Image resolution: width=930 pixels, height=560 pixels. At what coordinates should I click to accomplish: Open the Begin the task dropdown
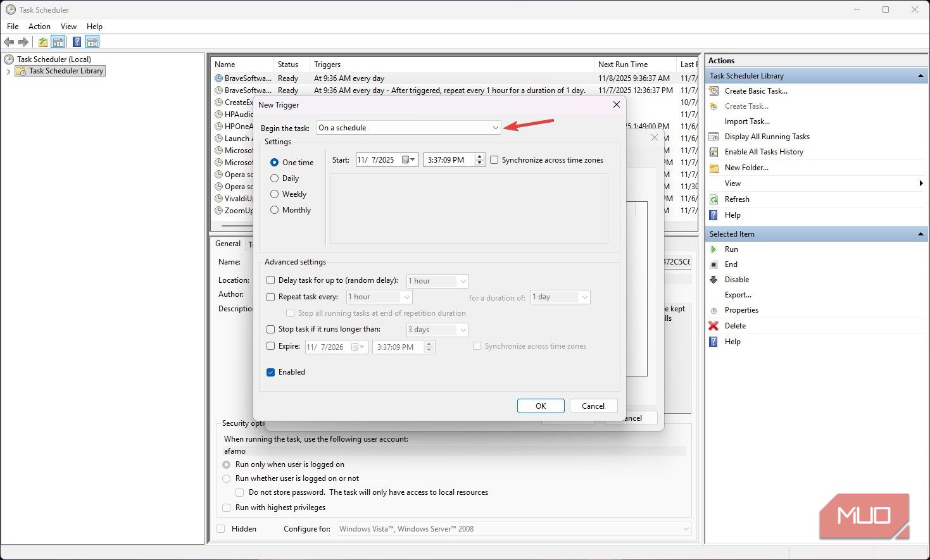coord(408,128)
